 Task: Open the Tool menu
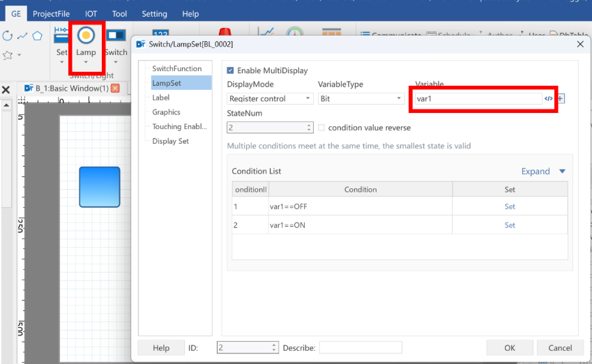coord(119,14)
